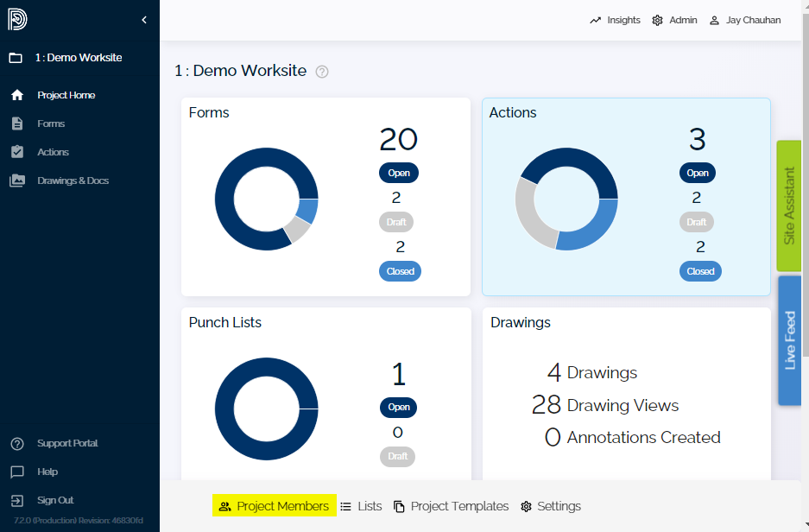
Task: Click the Sign Out icon
Action: (17, 500)
